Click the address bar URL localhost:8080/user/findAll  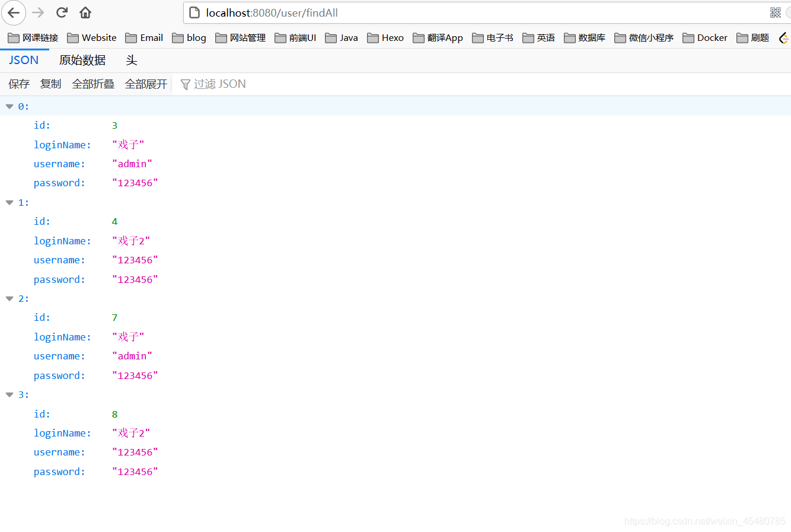[x=272, y=12]
